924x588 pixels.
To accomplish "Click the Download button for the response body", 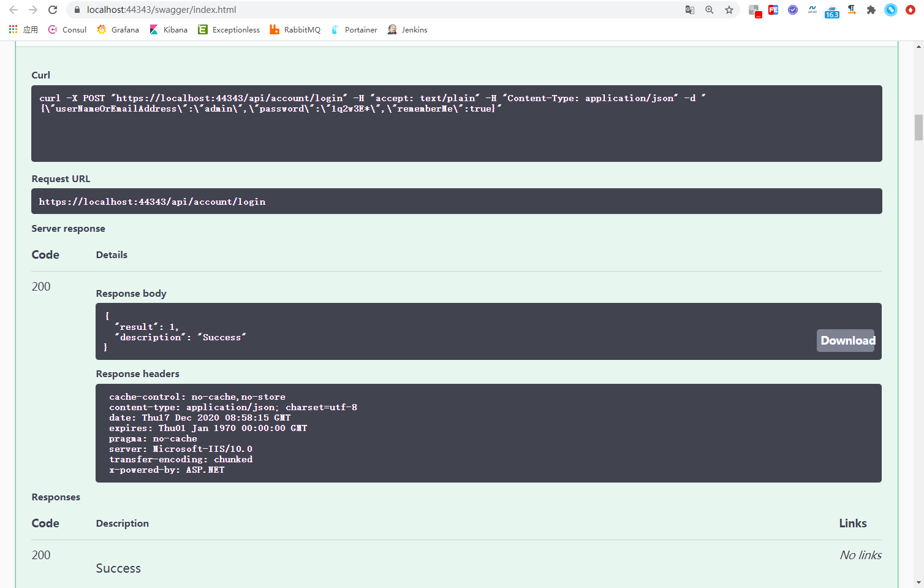I will click(846, 340).
